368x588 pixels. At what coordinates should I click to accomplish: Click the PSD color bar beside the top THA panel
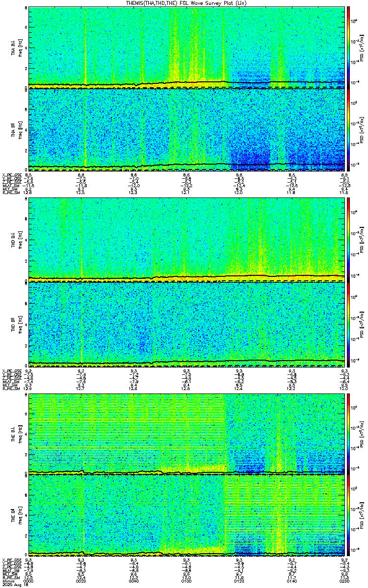(348, 47)
